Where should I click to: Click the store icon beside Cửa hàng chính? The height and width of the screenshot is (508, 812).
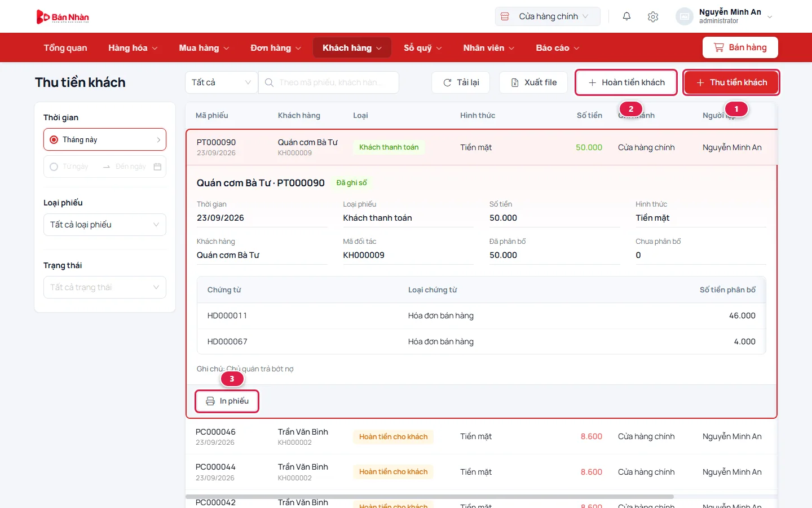tap(505, 16)
